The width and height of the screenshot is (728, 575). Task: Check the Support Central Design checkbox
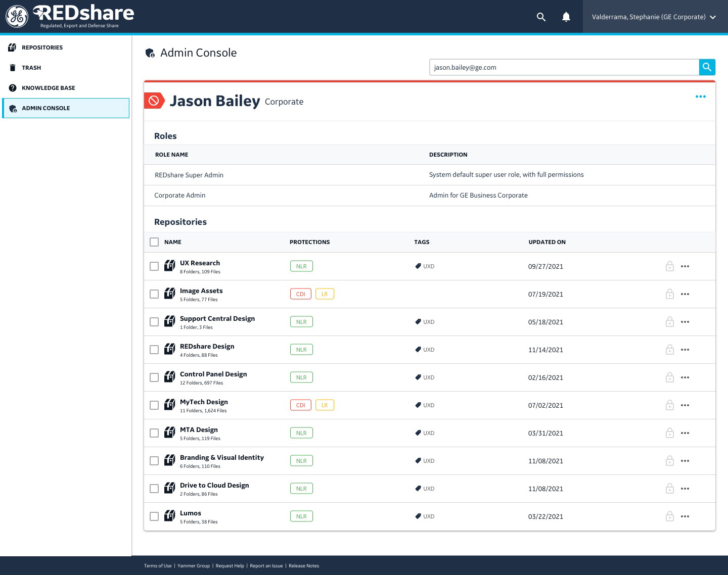154,322
